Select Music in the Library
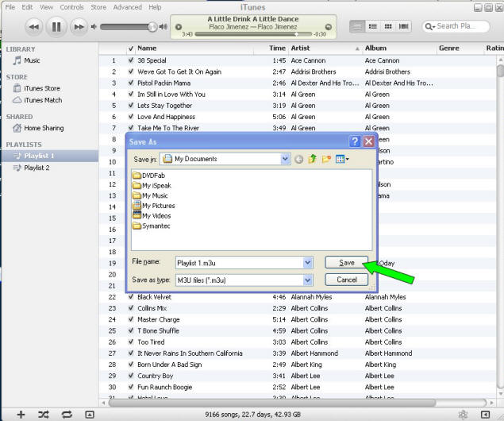 (x=32, y=60)
